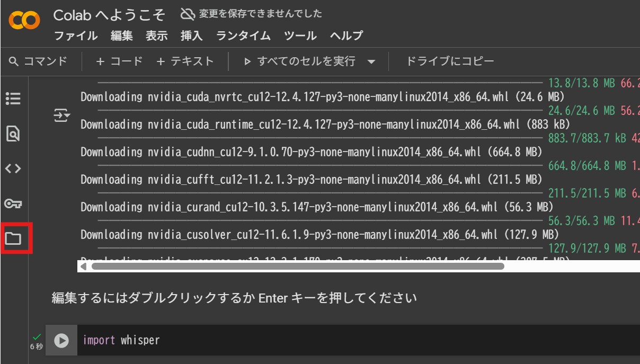The image size is (640, 364).
Task: Click the scrollbar left arrow
Action: tap(83, 267)
